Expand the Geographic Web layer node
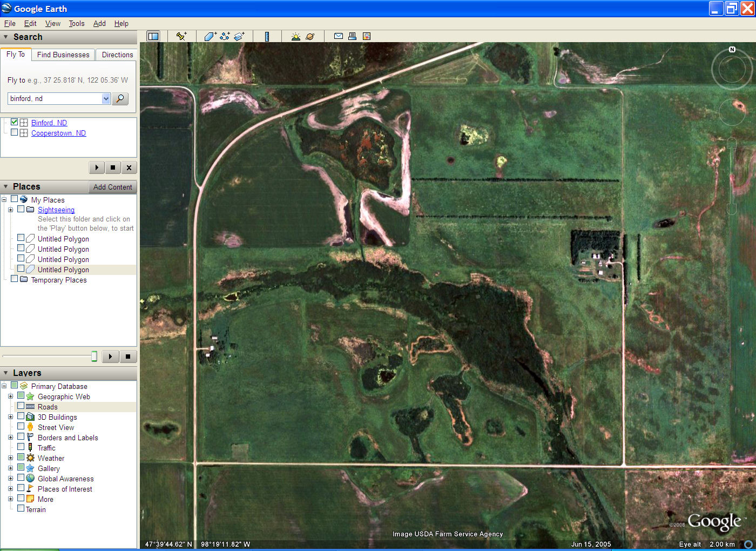Image resolution: width=756 pixels, height=551 pixels. pyautogui.click(x=10, y=396)
